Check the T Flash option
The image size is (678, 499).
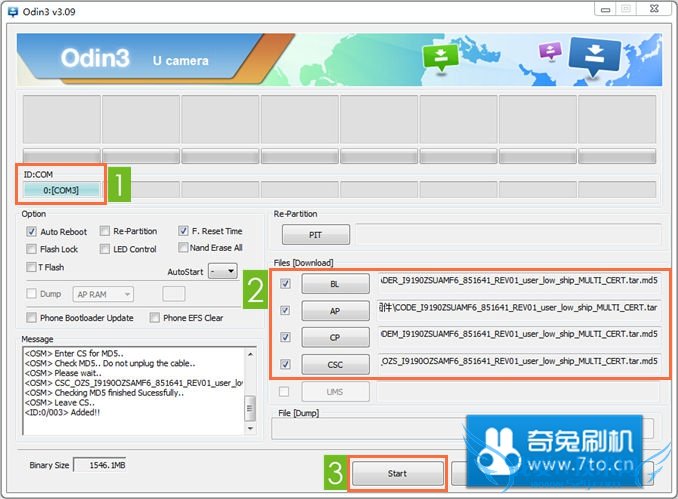click(31, 267)
